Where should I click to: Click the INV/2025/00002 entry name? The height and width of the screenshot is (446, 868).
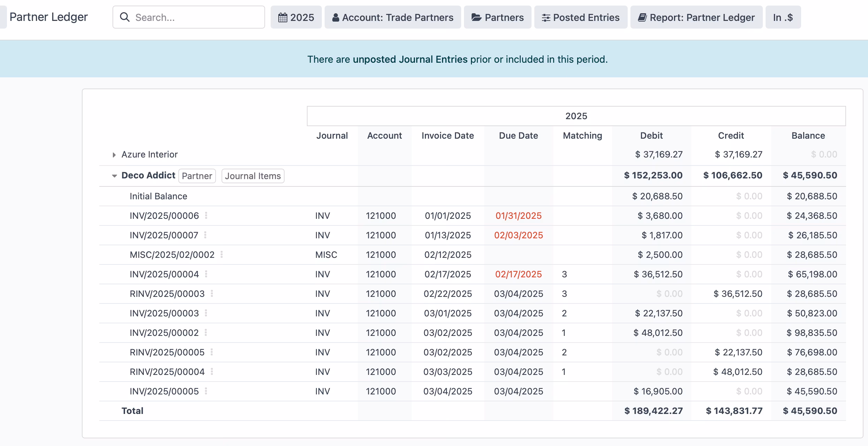click(x=164, y=333)
